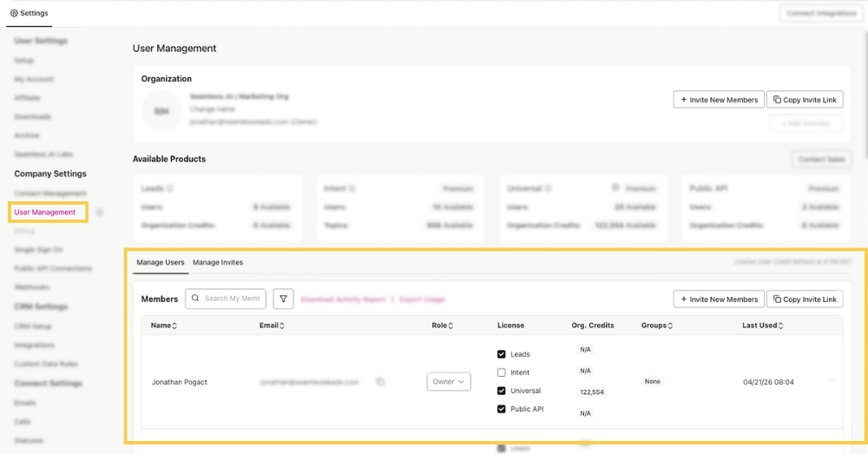Viewport: 868px width, 454px height.
Task: Open row actions menu for Jonathan Pogact
Action: click(x=832, y=381)
